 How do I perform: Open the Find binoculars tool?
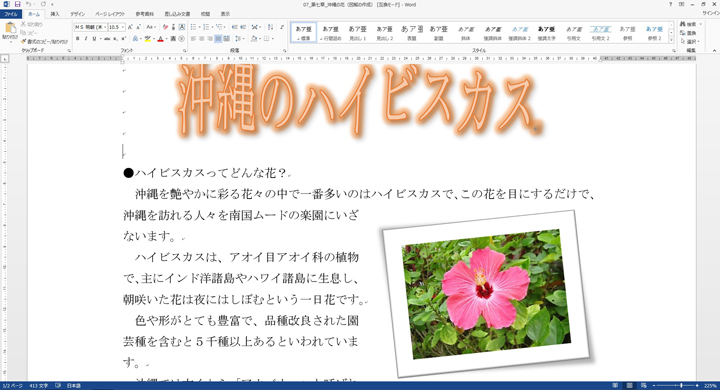click(x=688, y=24)
